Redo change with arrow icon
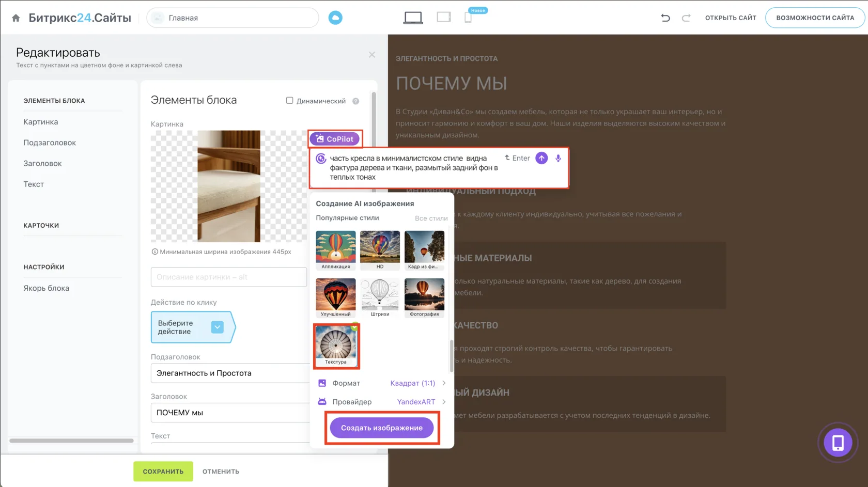Viewport: 868px width, 487px height. coord(686,18)
